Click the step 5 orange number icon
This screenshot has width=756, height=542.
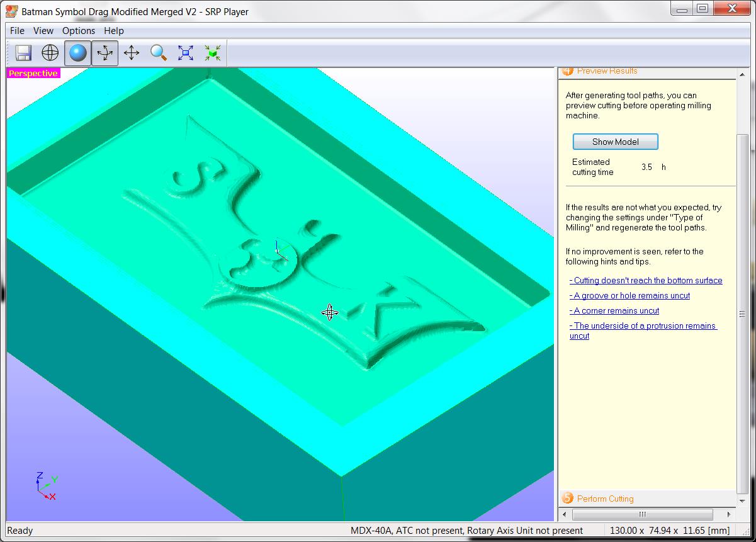568,499
